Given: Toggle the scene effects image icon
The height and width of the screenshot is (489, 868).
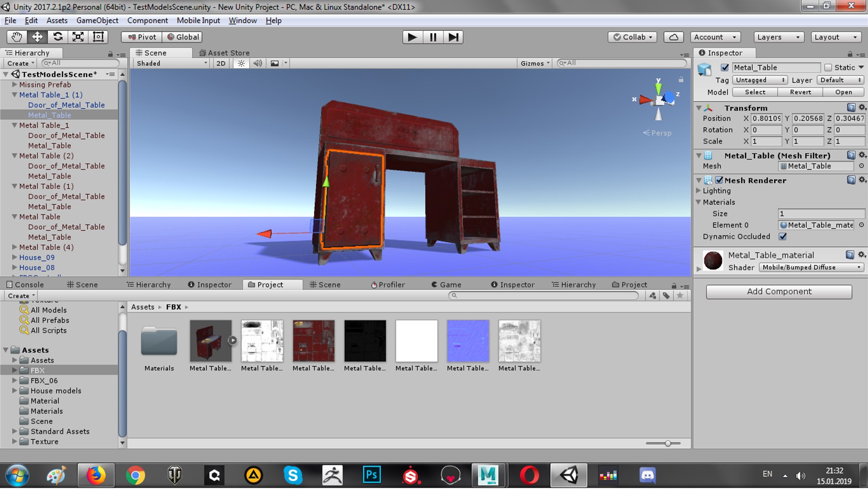Looking at the screenshot, I should 275,63.
